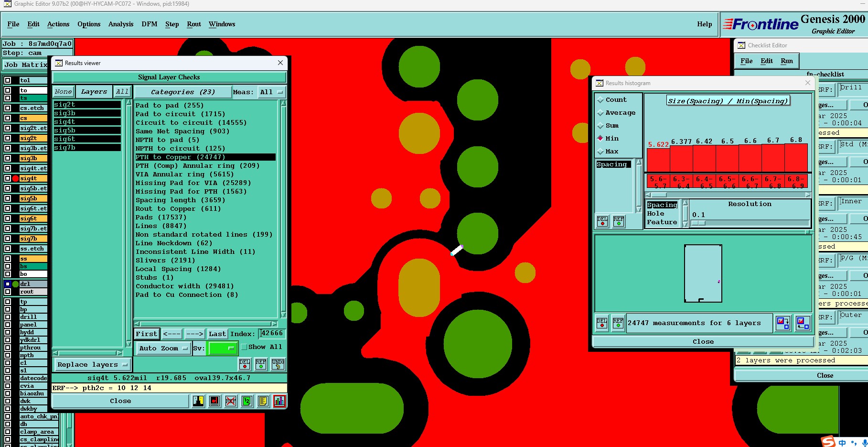Click the red-dot-on-black icon in Results viewer
868x447 pixels.
(x=214, y=401)
